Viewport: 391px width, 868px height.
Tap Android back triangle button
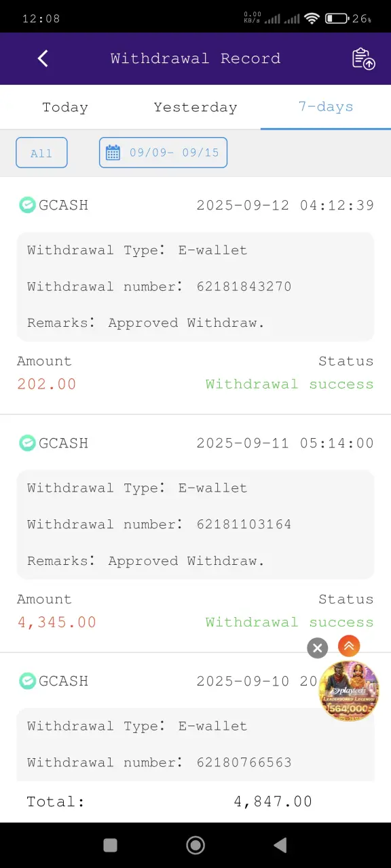280,845
